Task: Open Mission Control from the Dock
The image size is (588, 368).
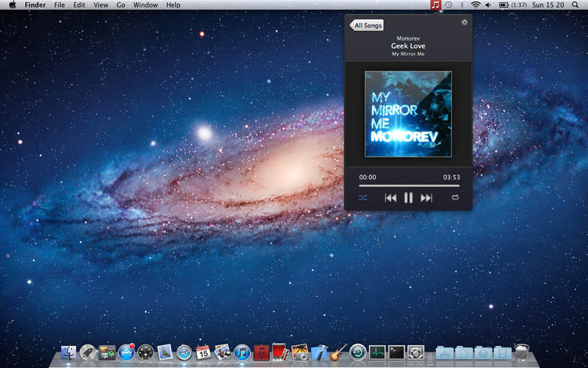Action: [x=107, y=353]
